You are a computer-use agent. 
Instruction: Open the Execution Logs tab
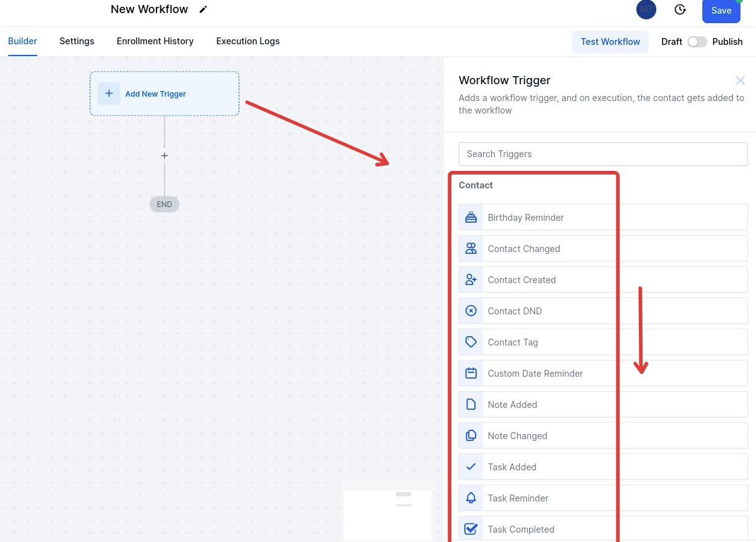coord(248,41)
